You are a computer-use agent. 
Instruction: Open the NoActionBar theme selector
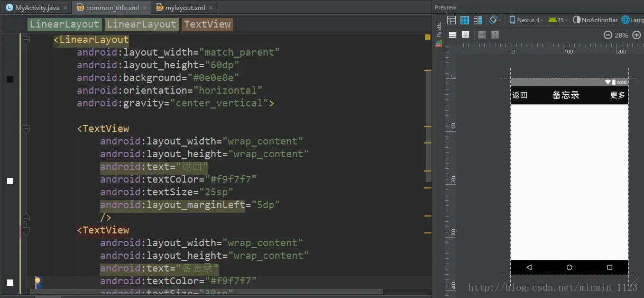click(596, 20)
